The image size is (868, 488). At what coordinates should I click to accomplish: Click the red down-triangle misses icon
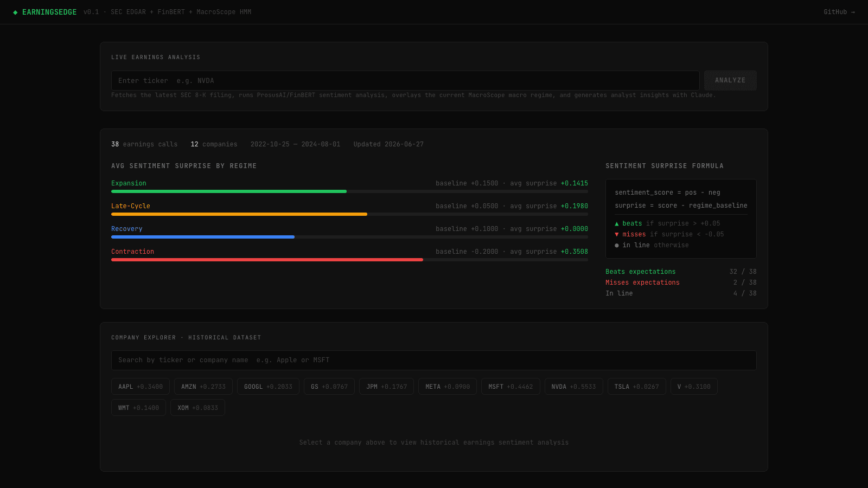click(x=617, y=234)
